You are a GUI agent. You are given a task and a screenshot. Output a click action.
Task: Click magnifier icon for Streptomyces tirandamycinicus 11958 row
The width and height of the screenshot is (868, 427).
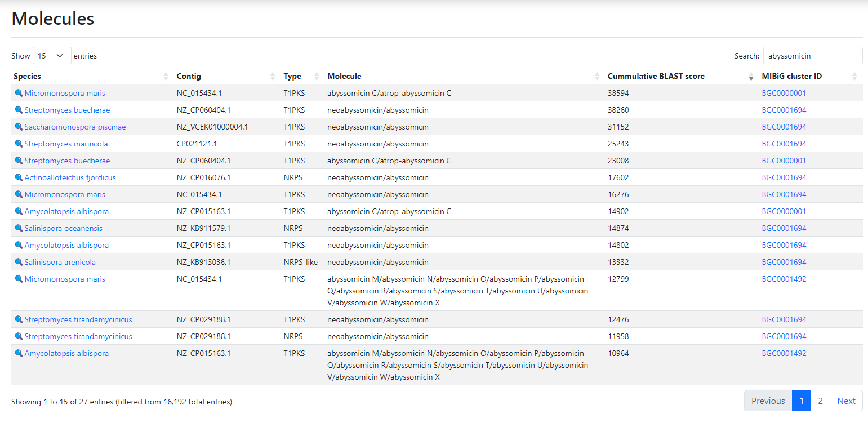pyautogui.click(x=19, y=336)
